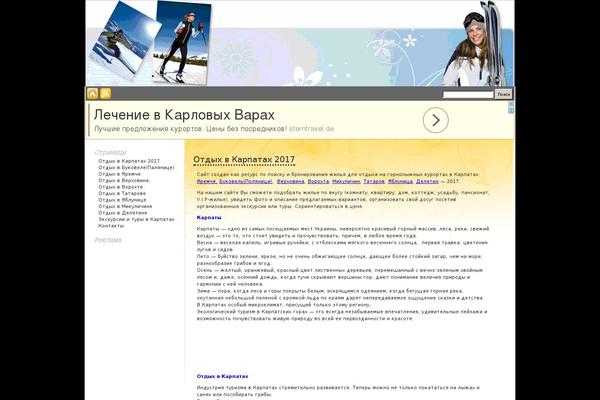The image size is (600, 400).
Task: Click the cross-country skier photo in the header
Action: (182, 43)
